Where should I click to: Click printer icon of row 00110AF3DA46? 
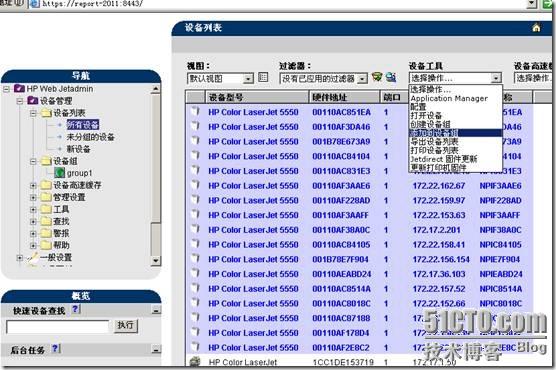click(195, 126)
